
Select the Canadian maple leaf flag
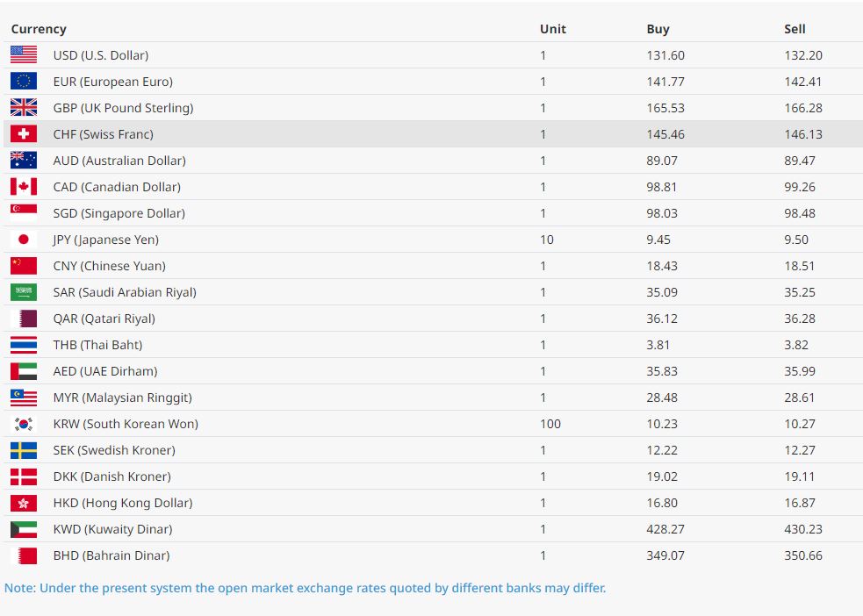24,187
